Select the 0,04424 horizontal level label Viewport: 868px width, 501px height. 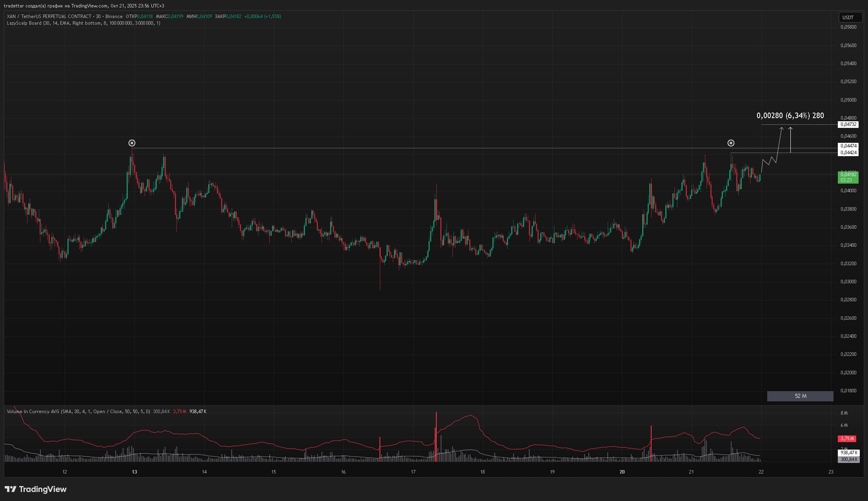848,153
